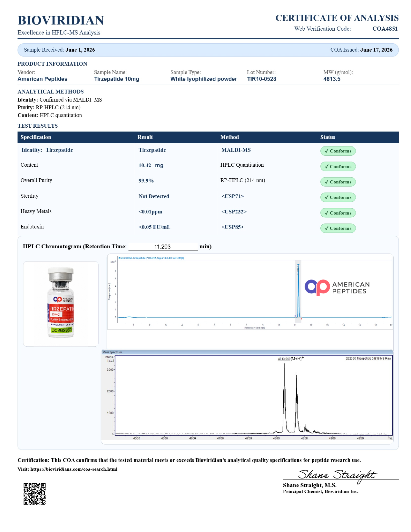This screenshot has height=532, width=411.
Task: Select sample type White lyophilized powder
Action: pos(204,79)
